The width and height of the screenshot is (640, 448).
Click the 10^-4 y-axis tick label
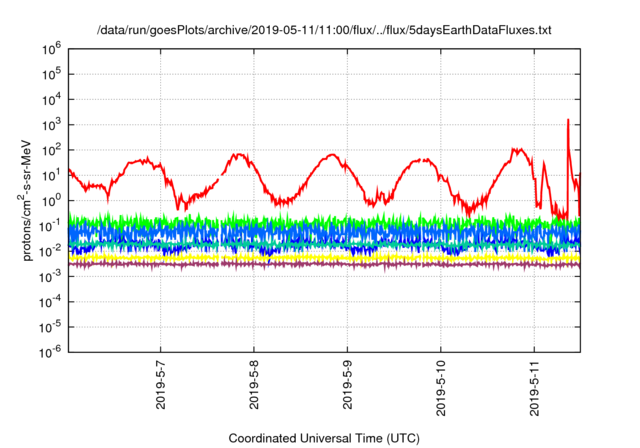(x=50, y=302)
